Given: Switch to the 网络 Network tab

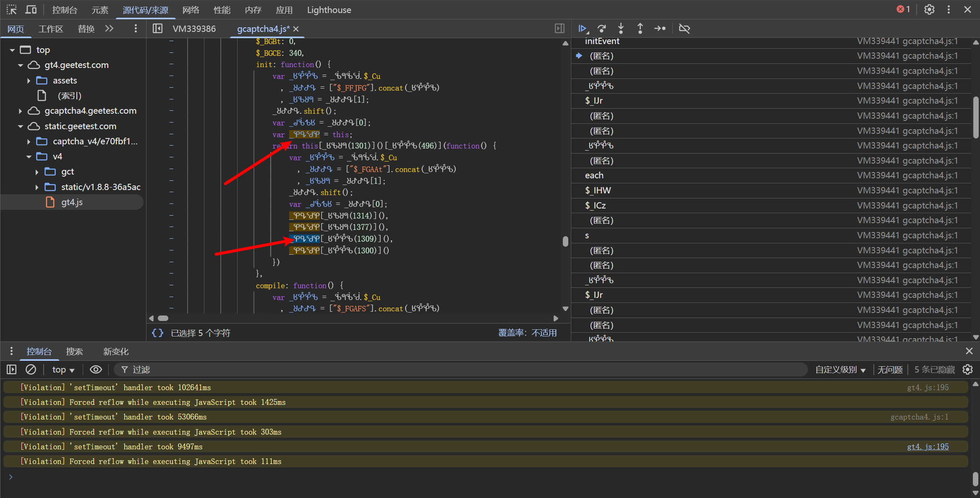Looking at the screenshot, I should [x=191, y=10].
